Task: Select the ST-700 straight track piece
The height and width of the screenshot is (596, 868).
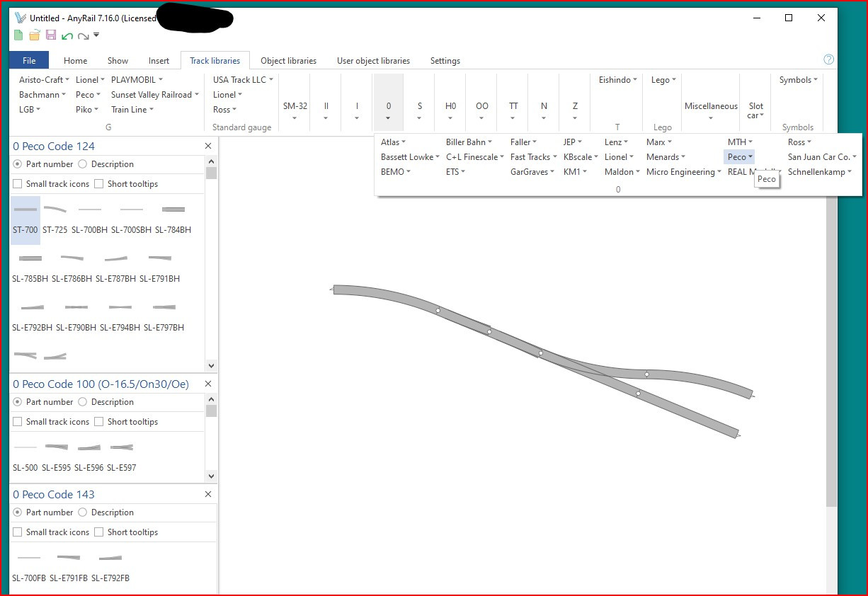Action: point(25,219)
